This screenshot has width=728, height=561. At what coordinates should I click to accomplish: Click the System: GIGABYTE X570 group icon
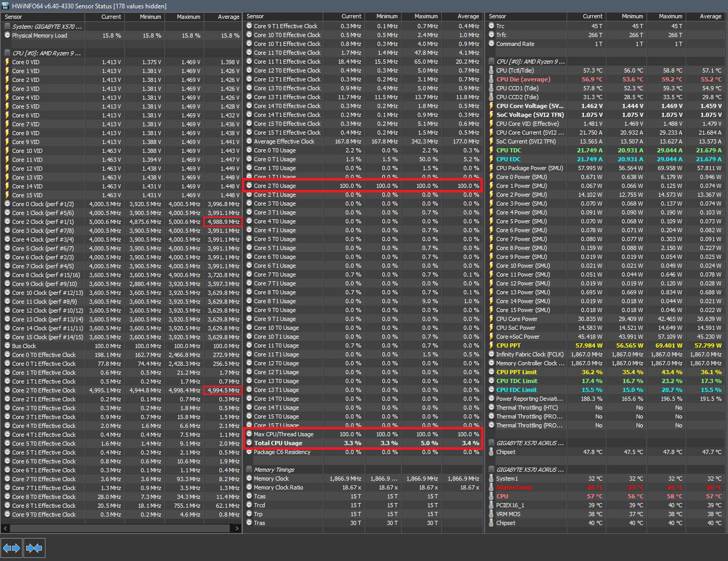pos(7,26)
